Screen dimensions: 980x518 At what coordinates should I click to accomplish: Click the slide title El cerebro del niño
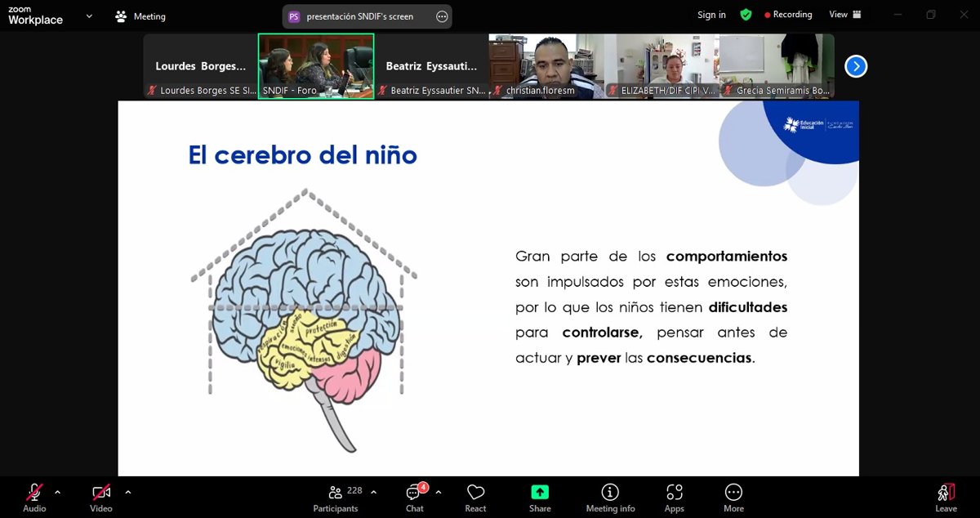tap(303, 155)
